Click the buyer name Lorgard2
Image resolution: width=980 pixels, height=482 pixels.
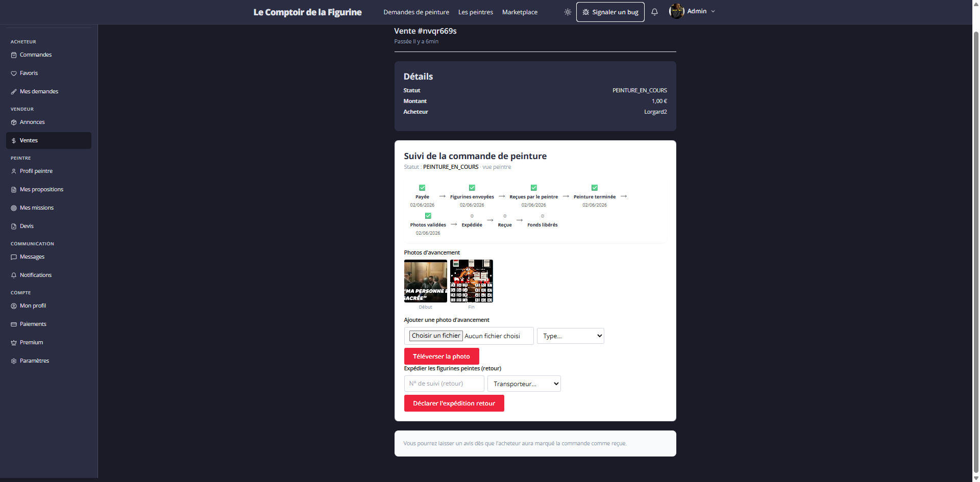click(655, 112)
